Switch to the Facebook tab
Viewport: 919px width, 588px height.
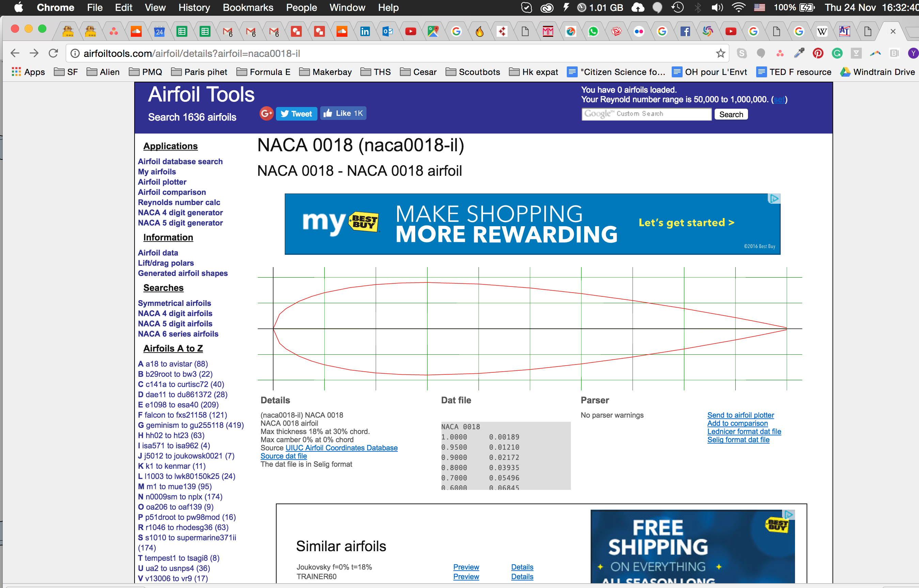tap(685, 31)
